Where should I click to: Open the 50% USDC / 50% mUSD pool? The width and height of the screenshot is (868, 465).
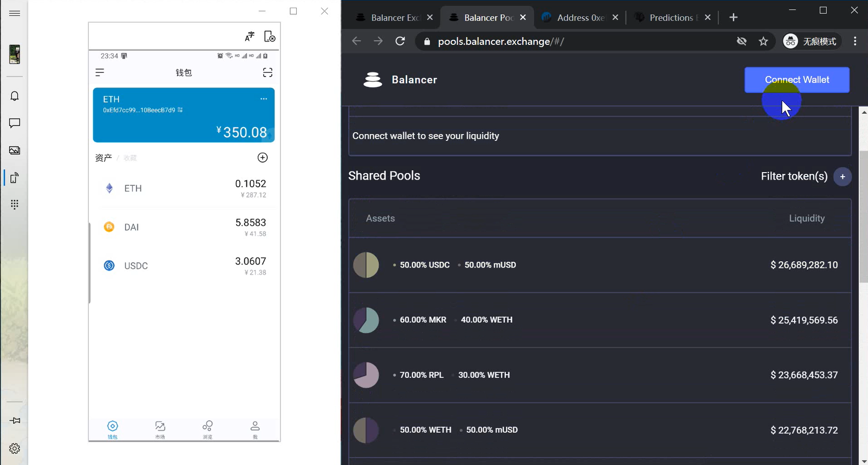tap(600, 265)
